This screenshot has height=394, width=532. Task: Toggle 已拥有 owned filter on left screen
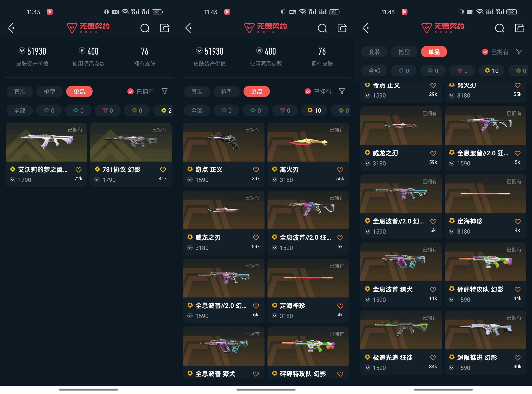(131, 92)
